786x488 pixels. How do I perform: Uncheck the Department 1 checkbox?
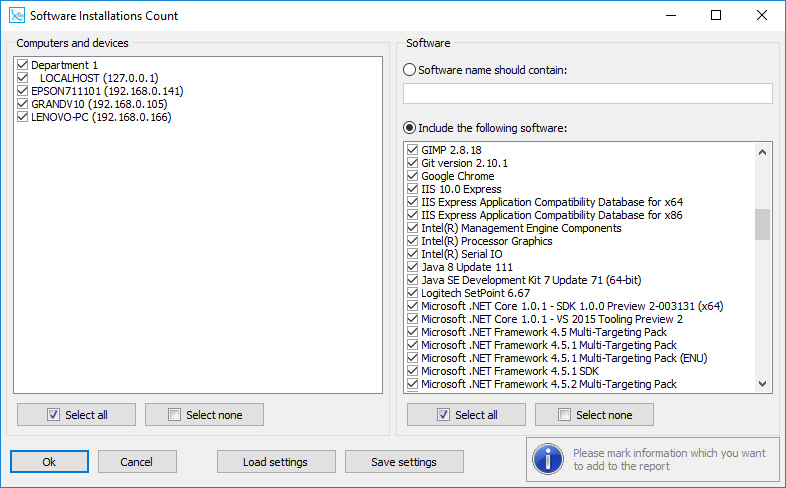22,65
